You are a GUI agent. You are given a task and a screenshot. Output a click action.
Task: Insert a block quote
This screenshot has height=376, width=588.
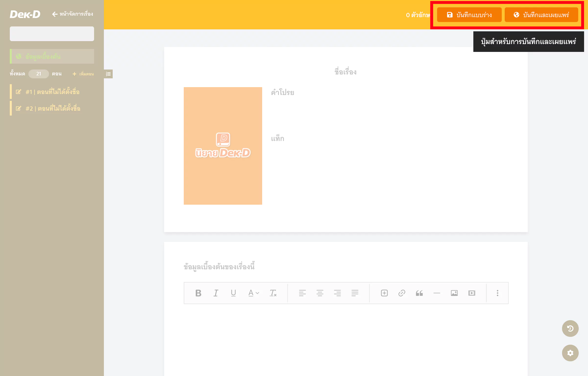click(x=419, y=293)
